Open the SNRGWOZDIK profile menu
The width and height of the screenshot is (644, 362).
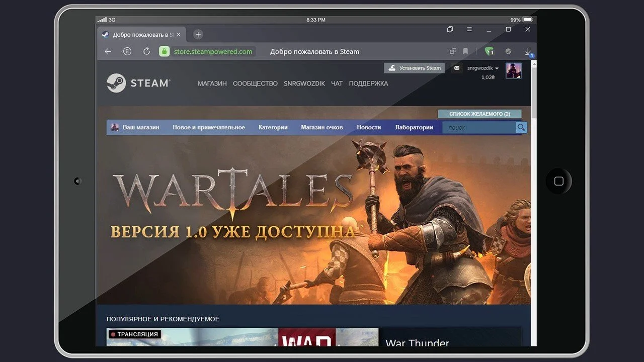click(x=304, y=83)
